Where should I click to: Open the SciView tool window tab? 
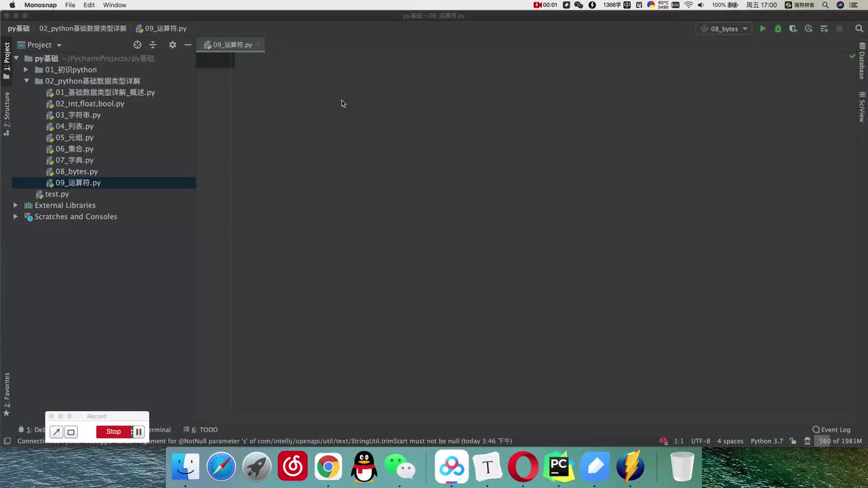(862, 107)
